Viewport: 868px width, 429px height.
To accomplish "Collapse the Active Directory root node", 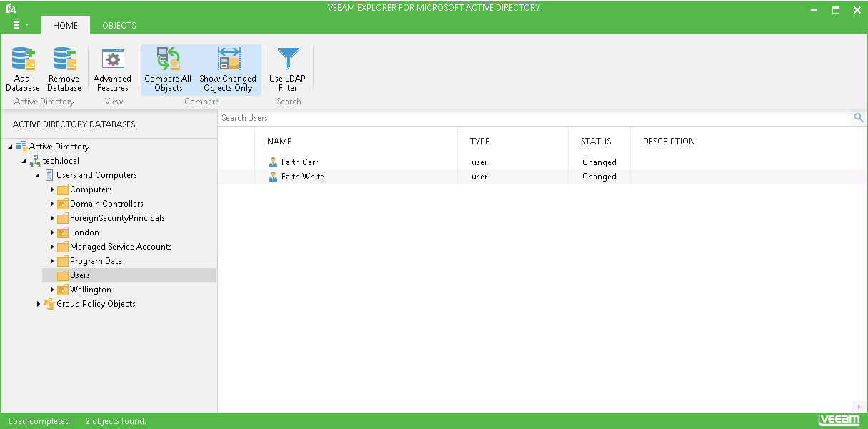I will pyautogui.click(x=10, y=147).
